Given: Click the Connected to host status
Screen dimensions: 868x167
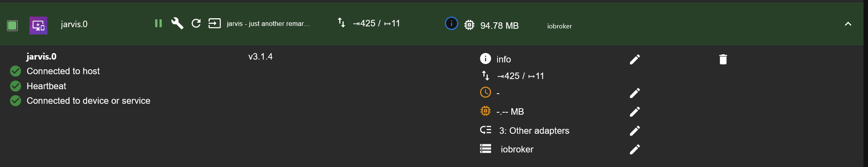Looking at the screenshot, I should point(63,71).
